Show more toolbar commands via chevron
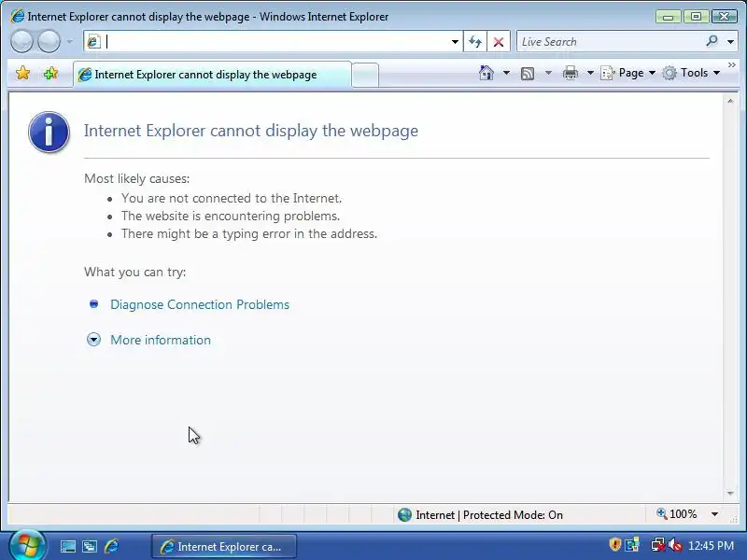This screenshot has height=560, width=747. coord(732,64)
